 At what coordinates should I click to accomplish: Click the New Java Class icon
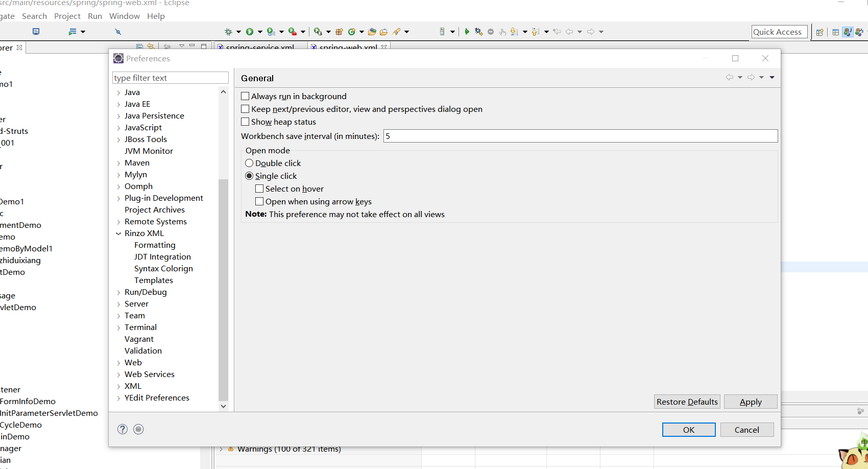click(x=351, y=32)
